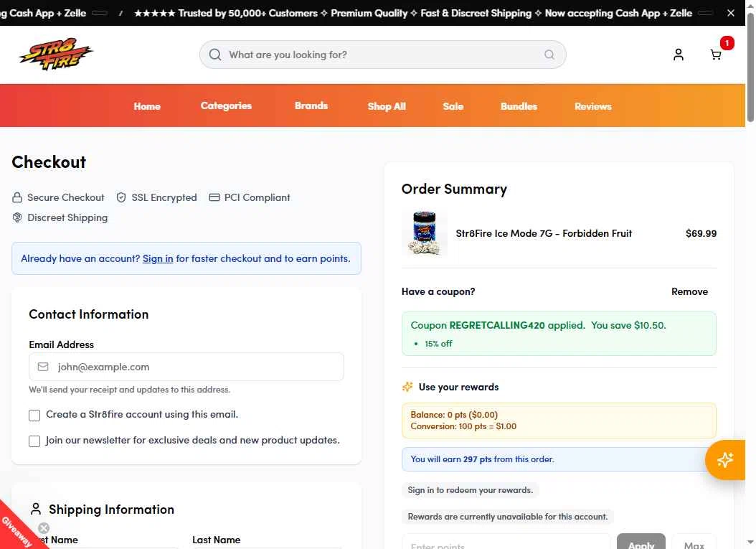Open the shopping cart icon
The height and width of the screenshot is (549, 756).
coord(716,55)
